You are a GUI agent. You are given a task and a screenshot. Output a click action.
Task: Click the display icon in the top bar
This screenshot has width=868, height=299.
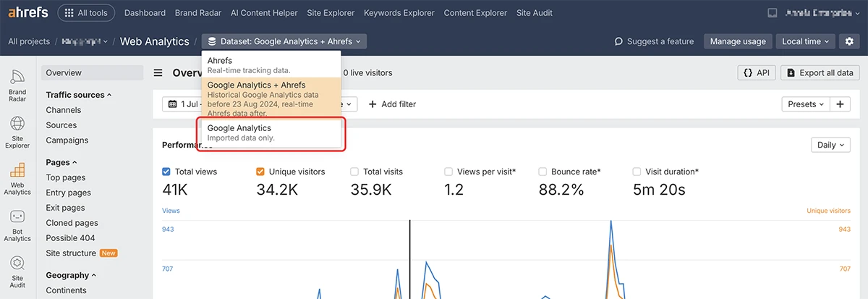pos(772,13)
